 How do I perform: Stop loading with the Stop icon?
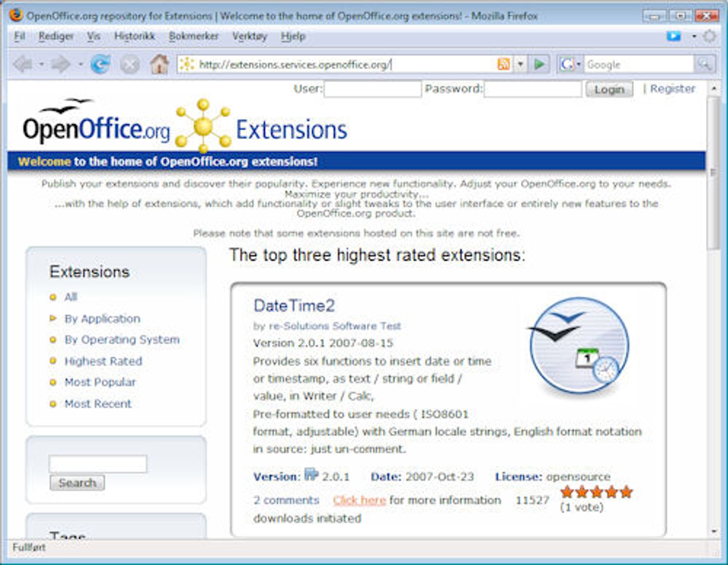coord(130,65)
